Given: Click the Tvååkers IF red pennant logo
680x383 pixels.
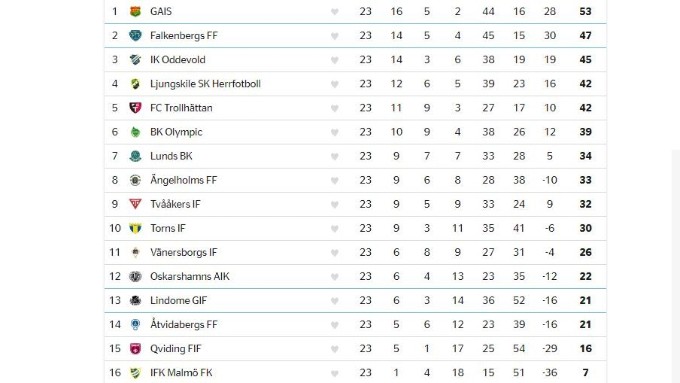Looking at the screenshot, I should pos(135,204).
